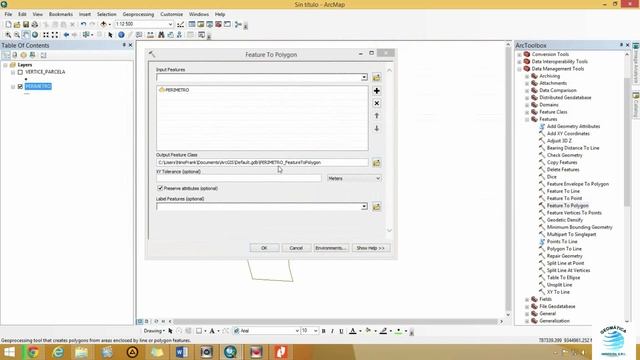Move input feature down arrow
The image size is (640, 360).
[377, 128]
